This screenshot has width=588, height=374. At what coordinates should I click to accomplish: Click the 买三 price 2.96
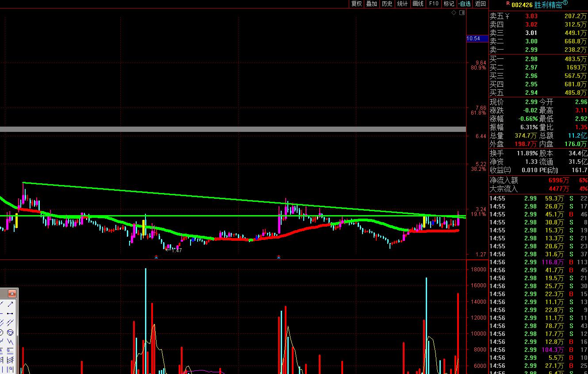pyautogui.click(x=531, y=76)
